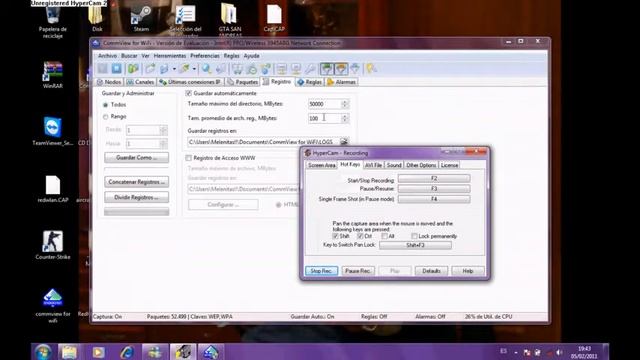The height and width of the screenshot is (360, 640).
Task: Select the Rango radio button
Action: 105,117
